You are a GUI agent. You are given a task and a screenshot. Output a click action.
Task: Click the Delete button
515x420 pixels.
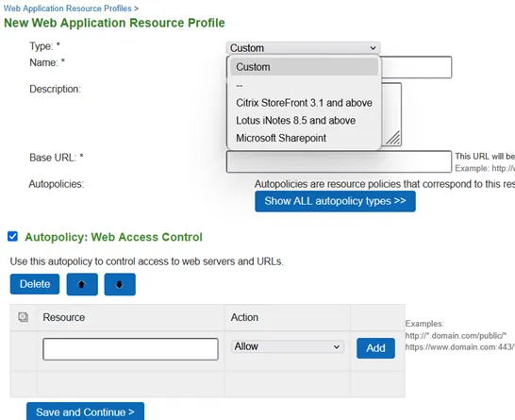[x=35, y=284]
